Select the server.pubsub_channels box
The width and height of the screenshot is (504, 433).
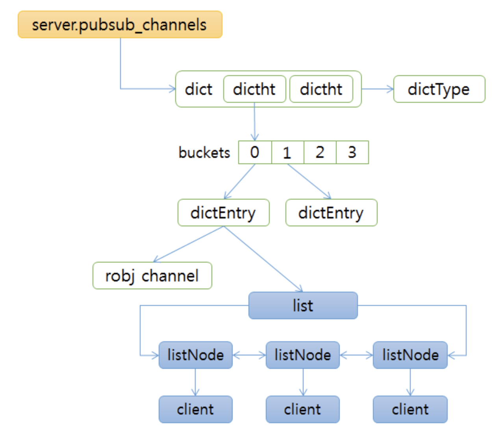tap(120, 24)
